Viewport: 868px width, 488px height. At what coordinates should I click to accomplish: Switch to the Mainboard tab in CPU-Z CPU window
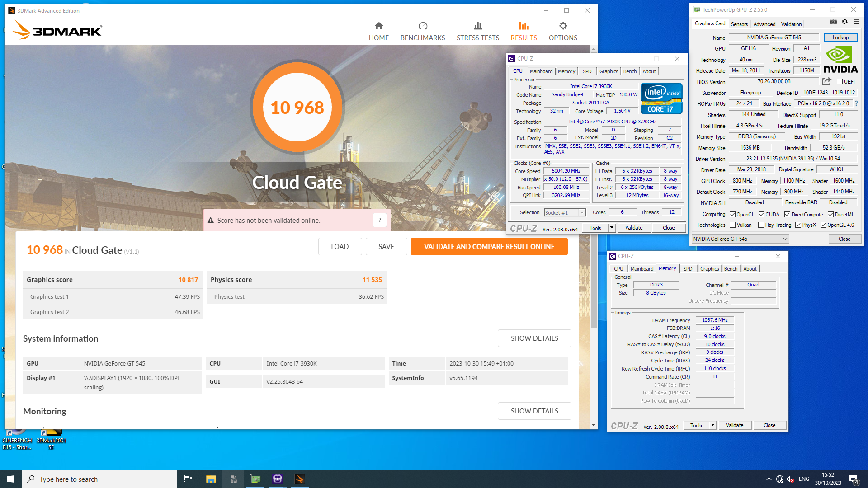(x=541, y=71)
